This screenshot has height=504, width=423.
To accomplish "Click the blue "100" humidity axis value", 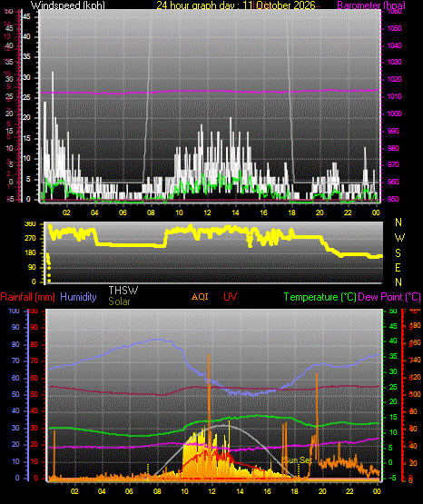I will click(15, 311).
